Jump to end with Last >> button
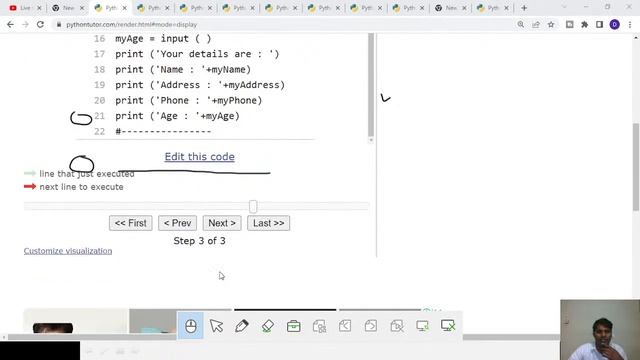This screenshot has height=360, width=640. (269, 223)
